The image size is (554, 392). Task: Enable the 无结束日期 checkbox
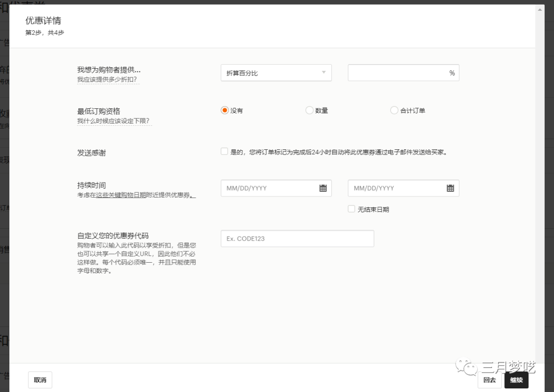pyautogui.click(x=351, y=208)
